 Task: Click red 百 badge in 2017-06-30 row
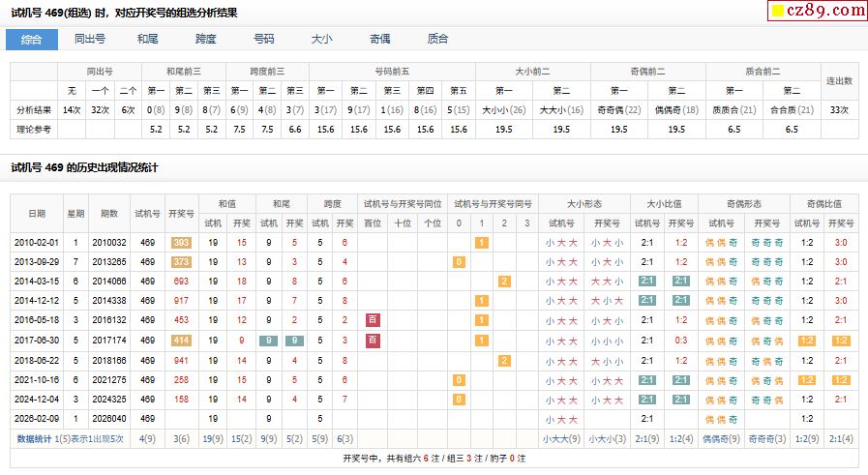coord(373,340)
